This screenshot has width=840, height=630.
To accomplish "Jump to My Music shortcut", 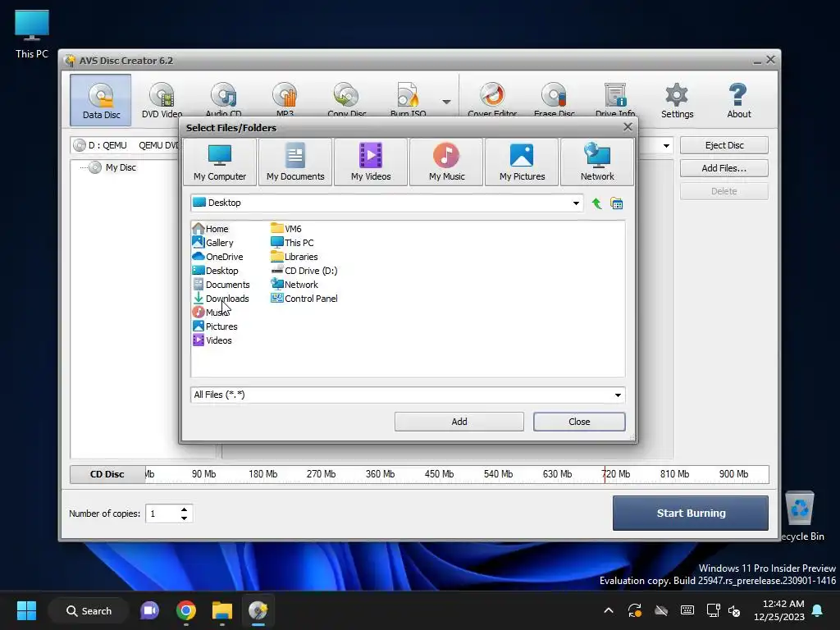I will [446, 162].
